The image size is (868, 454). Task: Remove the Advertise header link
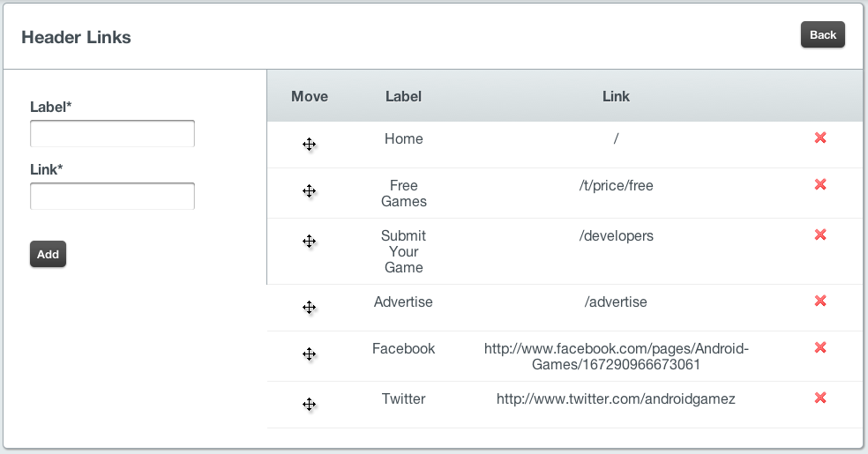[820, 301]
